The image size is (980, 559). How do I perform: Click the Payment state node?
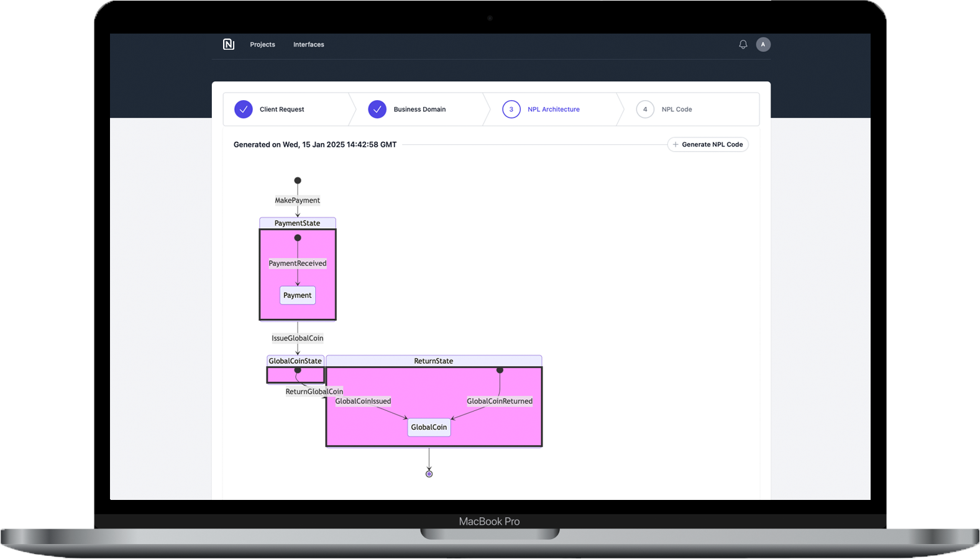[298, 295]
